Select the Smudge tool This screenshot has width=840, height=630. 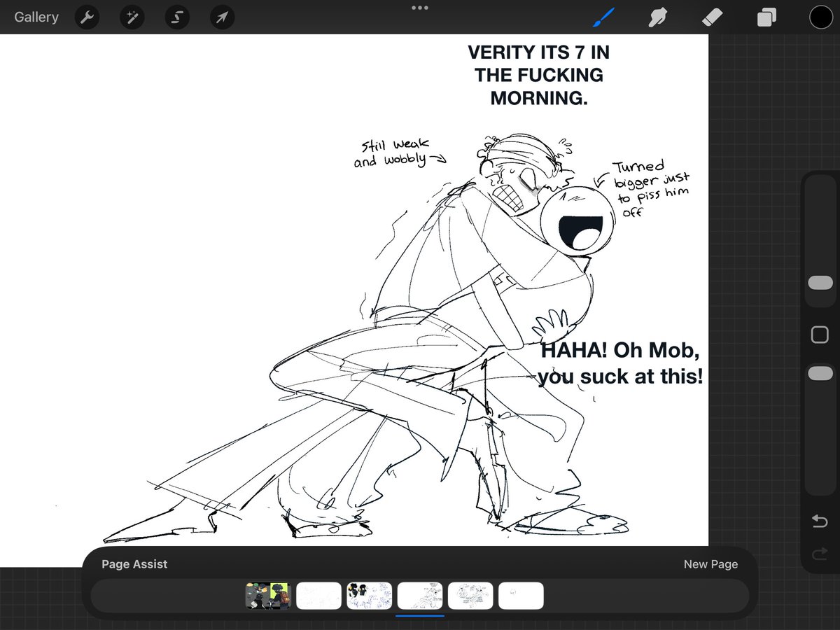pos(657,17)
